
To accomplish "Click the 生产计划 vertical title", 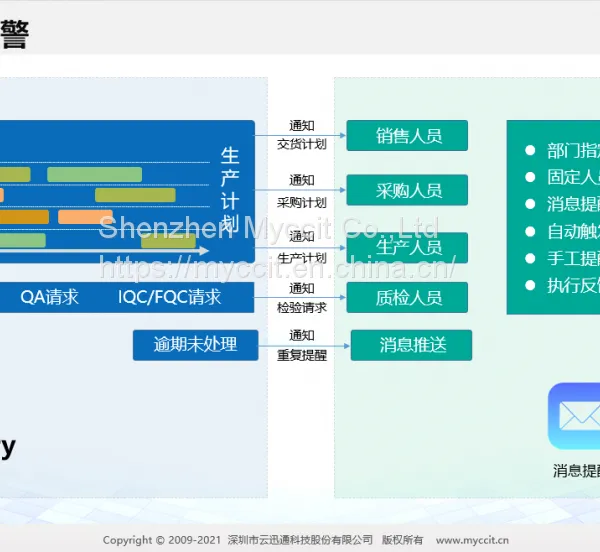I will click(230, 189).
